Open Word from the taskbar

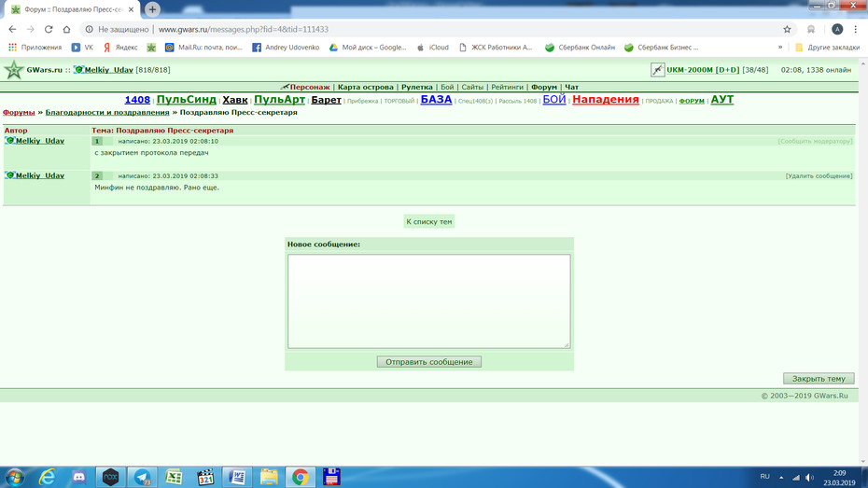coord(237,477)
